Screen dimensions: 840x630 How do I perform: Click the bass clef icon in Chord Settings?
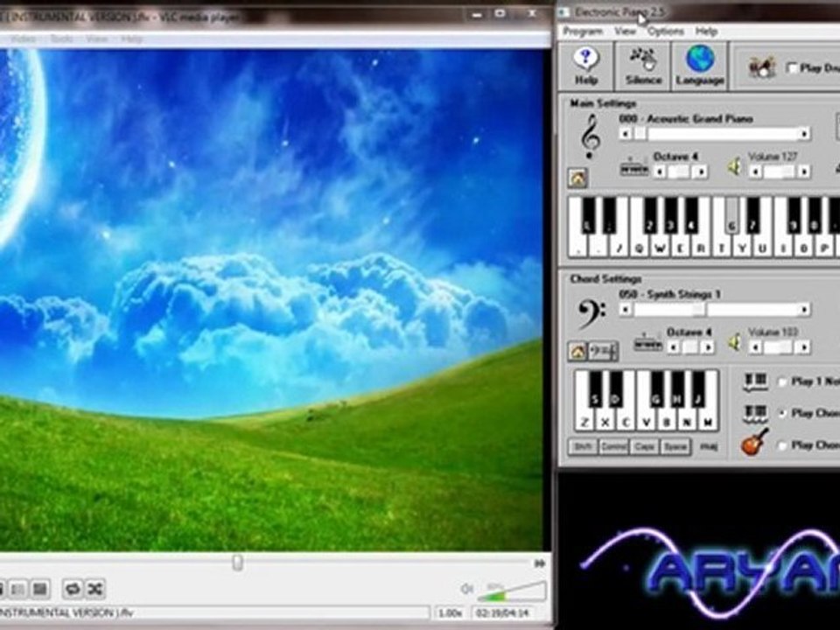pyautogui.click(x=591, y=312)
